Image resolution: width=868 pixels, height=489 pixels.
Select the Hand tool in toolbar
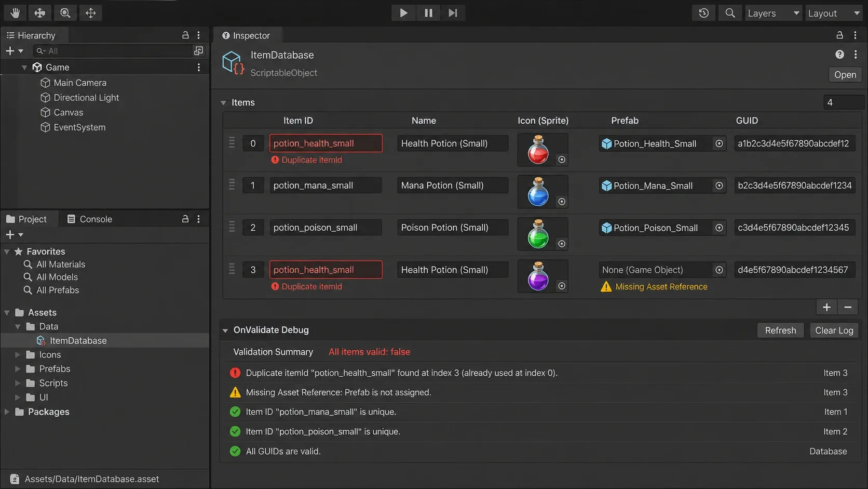(x=15, y=13)
